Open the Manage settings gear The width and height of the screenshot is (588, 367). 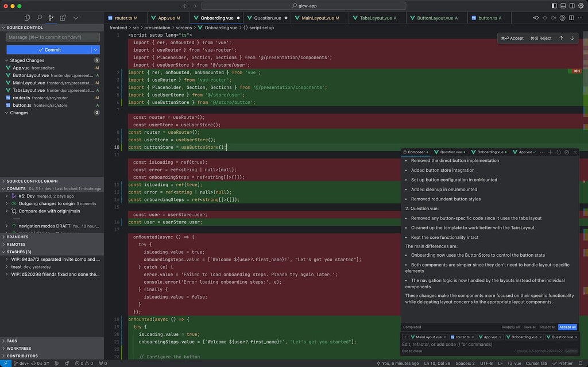click(x=581, y=5)
